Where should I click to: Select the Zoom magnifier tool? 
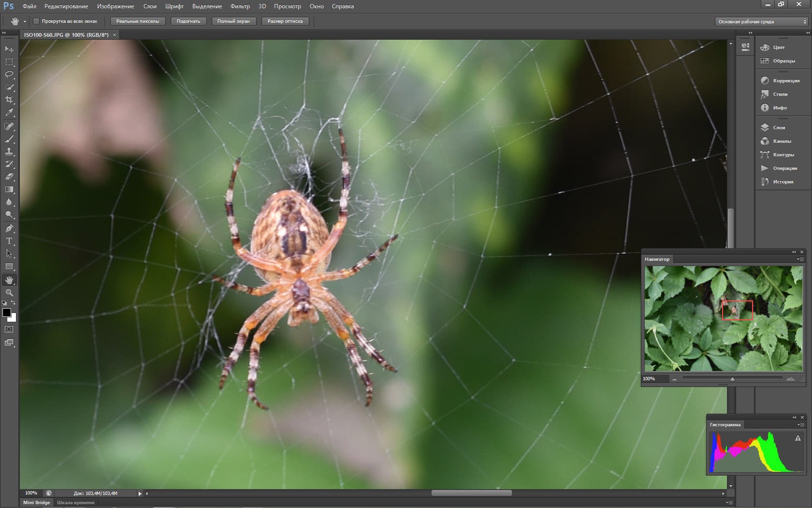point(9,293)
